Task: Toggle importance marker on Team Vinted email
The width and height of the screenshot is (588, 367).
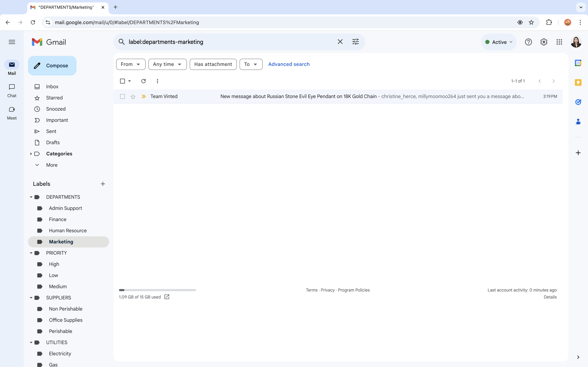Action: pyautogui.click(x=143, y=97)
